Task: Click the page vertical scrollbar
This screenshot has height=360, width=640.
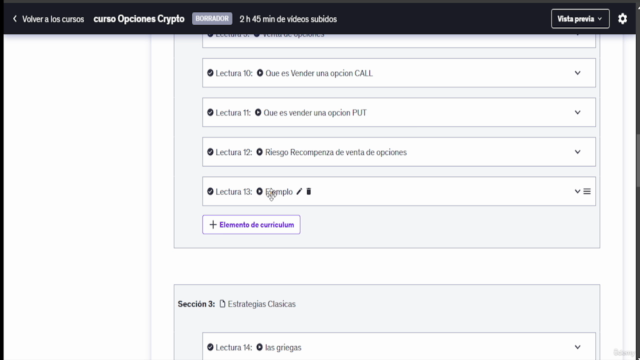Action: (x=638, y=159)
